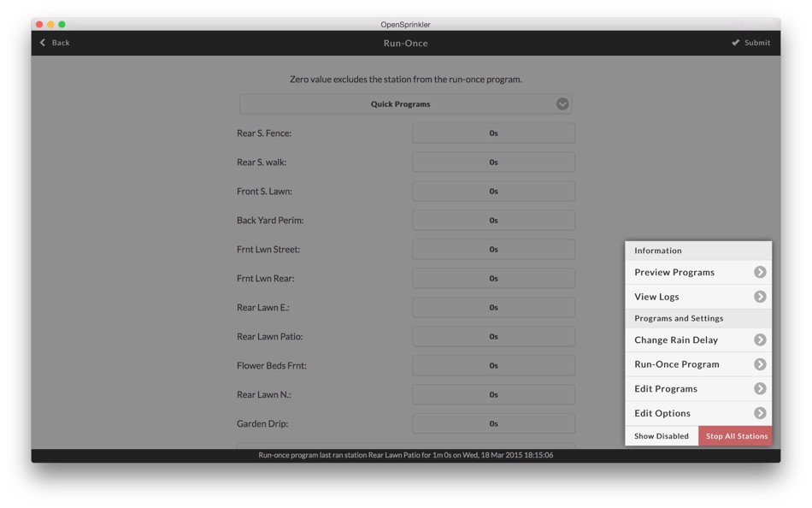812x508 pixels.
Task: Click the yellow minimize window button
Action: [50, 24]
